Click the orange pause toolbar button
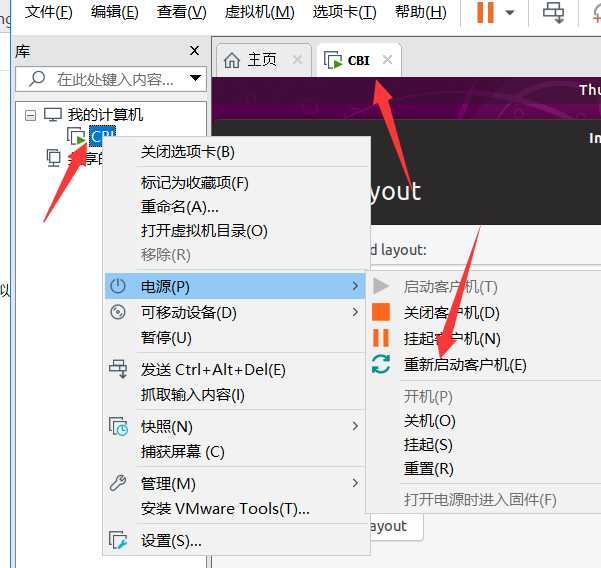The image size is (601, 568). 485,13
